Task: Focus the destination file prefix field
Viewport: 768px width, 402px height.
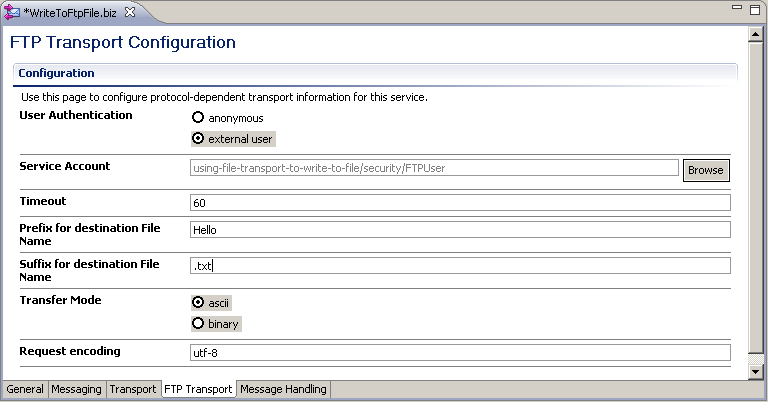Action: (459, 230)
